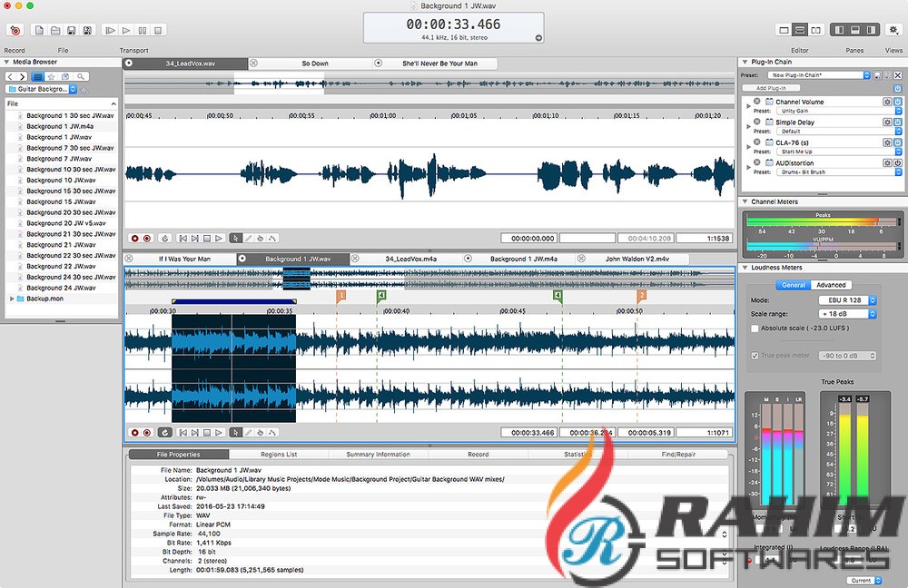Click the Open file folder icon
Screen dimensions: 908x588
[55, 30]
